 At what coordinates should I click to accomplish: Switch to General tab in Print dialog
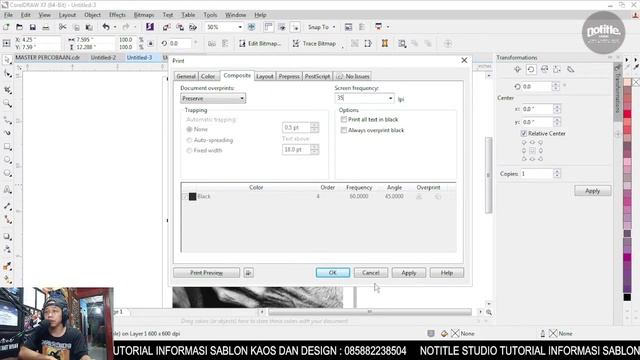tap(186, 76)
